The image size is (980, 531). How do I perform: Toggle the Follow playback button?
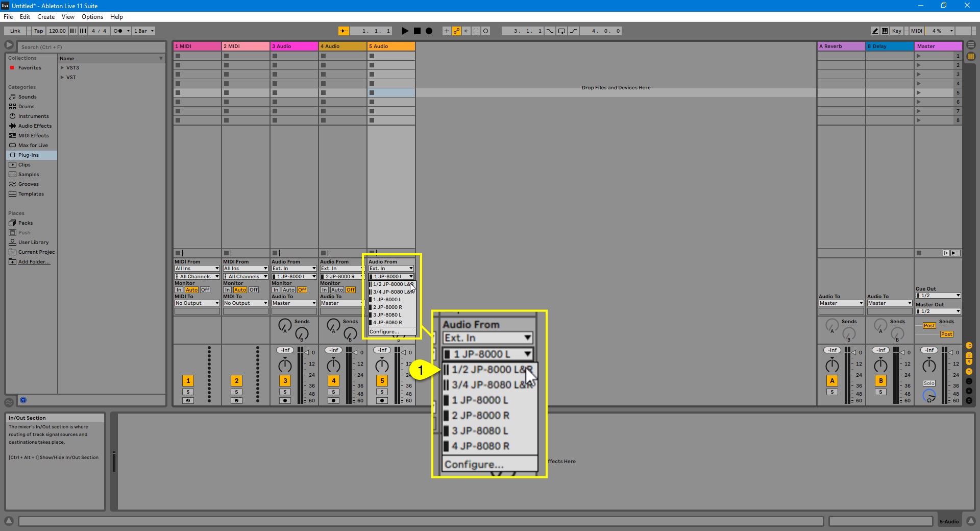point(344,31)
